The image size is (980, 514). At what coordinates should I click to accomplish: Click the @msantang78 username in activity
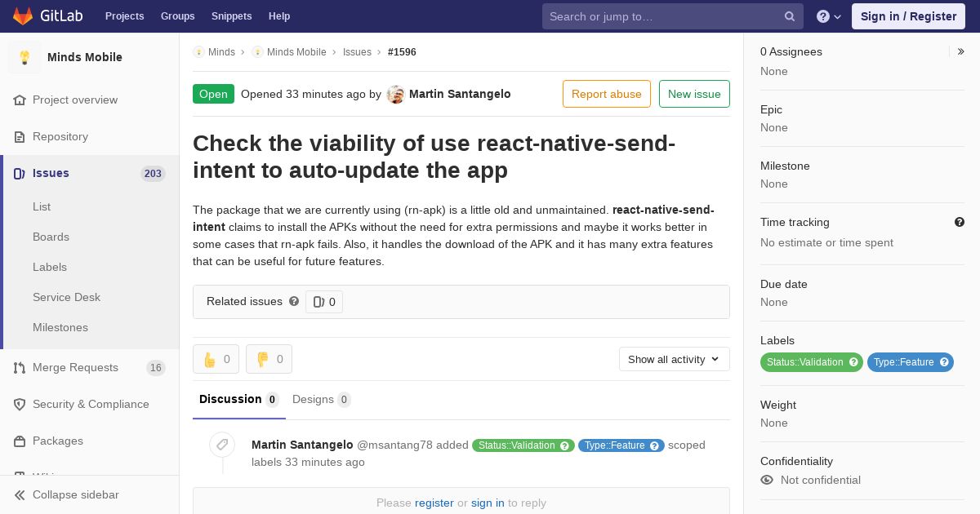coord(394,445)
